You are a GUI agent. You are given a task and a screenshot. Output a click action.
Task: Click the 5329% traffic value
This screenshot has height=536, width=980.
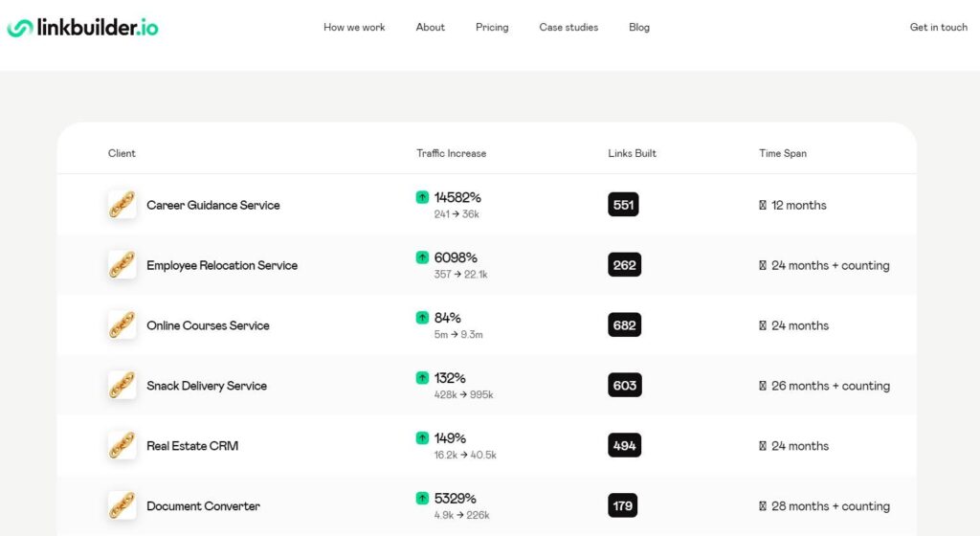click(x=455, y=499)
